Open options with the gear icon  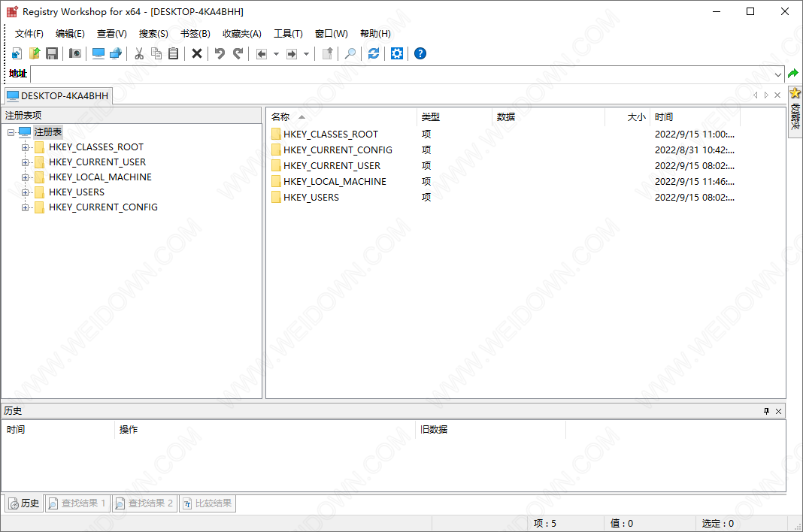click(397, 53)
